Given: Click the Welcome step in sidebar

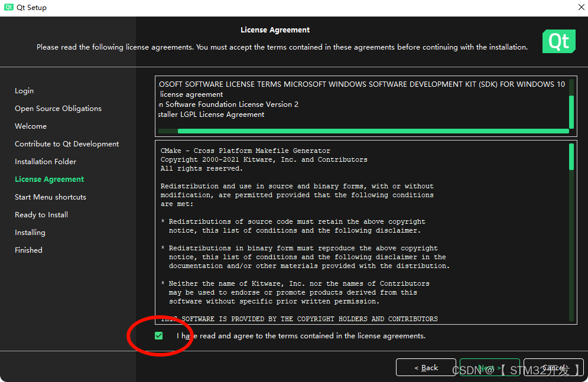Looking at the screenshot, I should [x=31, y=126].
